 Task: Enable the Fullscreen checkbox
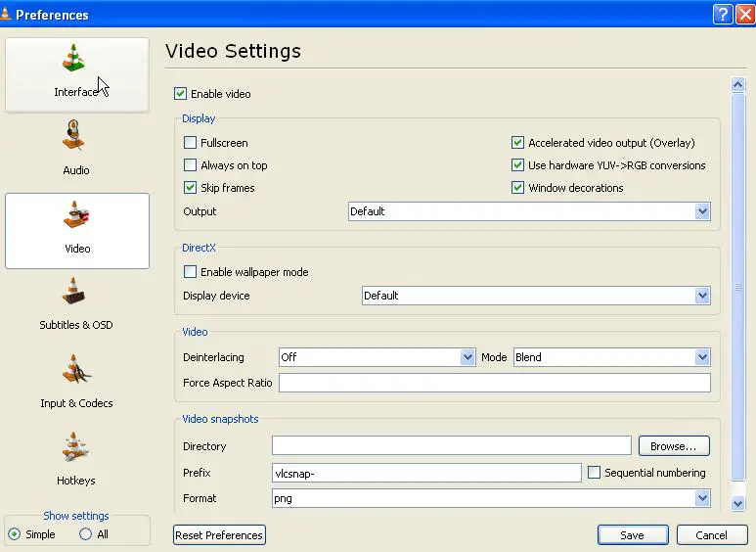tap(190, 142)
